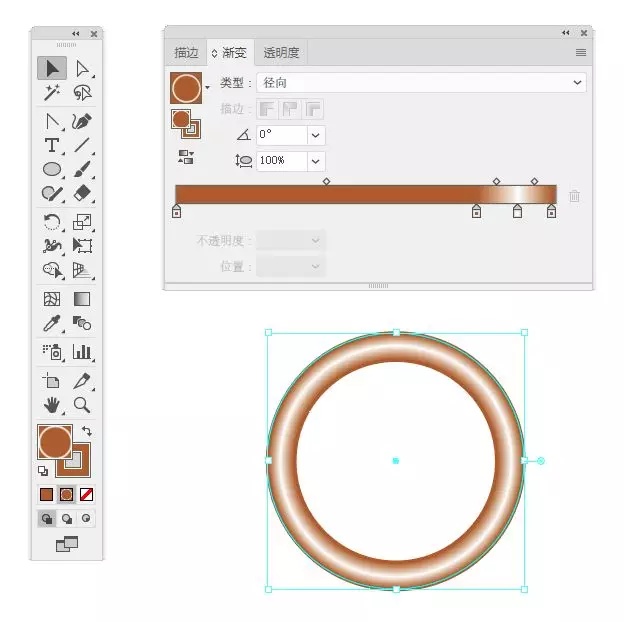Screen dimensions: 624x622
Task: Select the Rotate tool
Action: pyautogui.click(x=52, y=222)
